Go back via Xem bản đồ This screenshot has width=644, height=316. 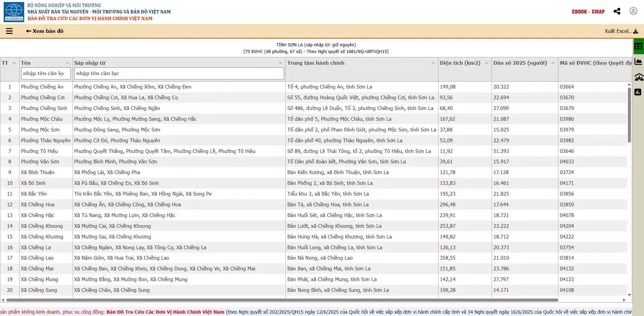click(45, 31)
